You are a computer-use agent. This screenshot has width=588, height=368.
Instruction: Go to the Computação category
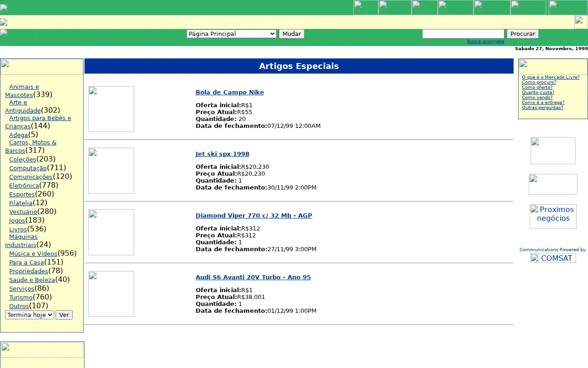pyautogui.click(x=28, y=168)
